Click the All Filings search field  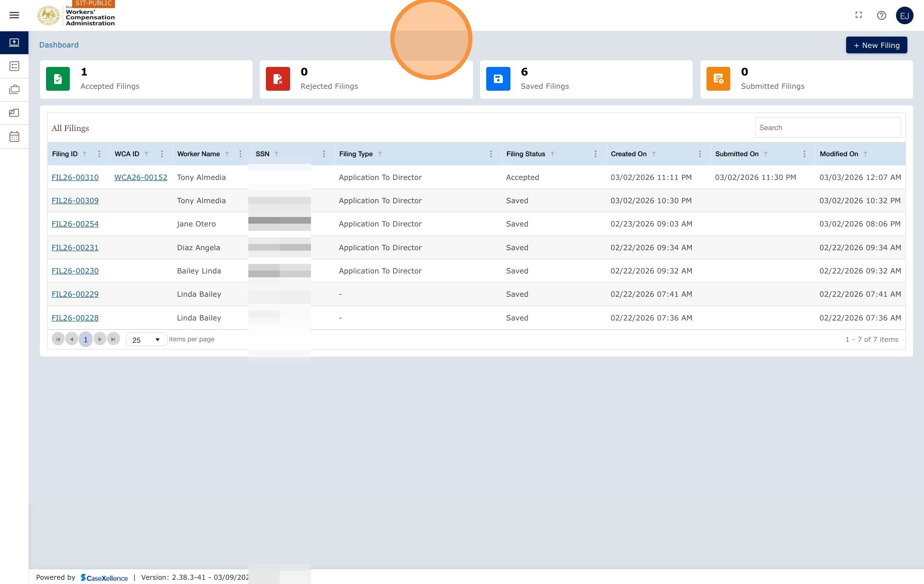pyautogui.click(x=828, y=128)
